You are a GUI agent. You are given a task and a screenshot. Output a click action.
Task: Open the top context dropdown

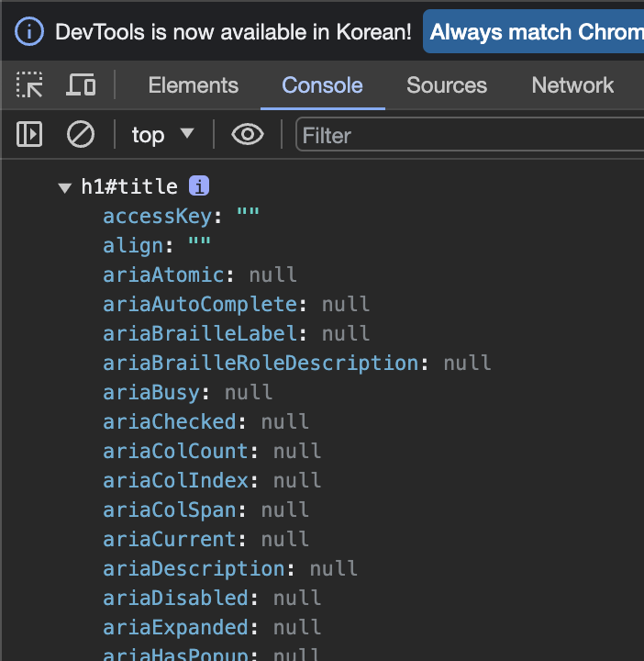click(162, 135)
